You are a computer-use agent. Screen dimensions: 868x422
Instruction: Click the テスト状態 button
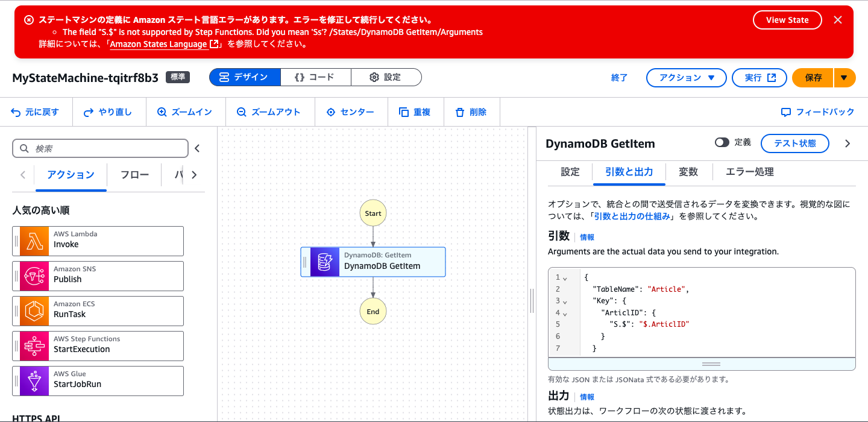coord(794,143)
